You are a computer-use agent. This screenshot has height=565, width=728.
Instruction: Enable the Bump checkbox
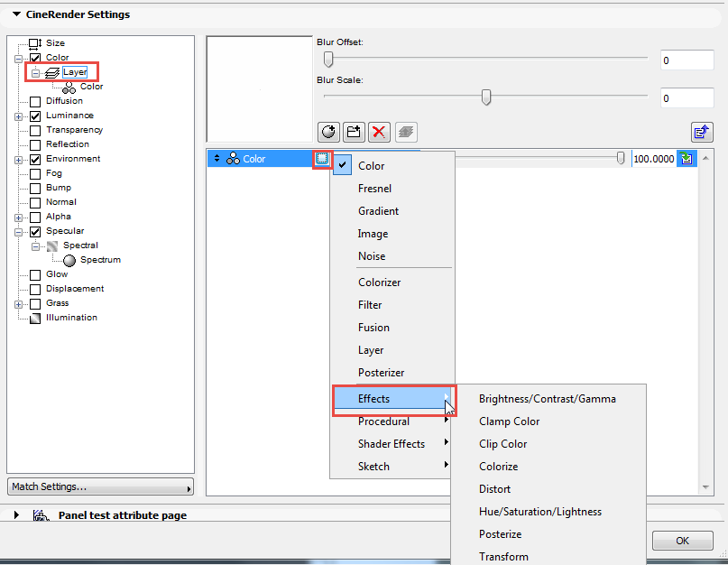(35, 188)
